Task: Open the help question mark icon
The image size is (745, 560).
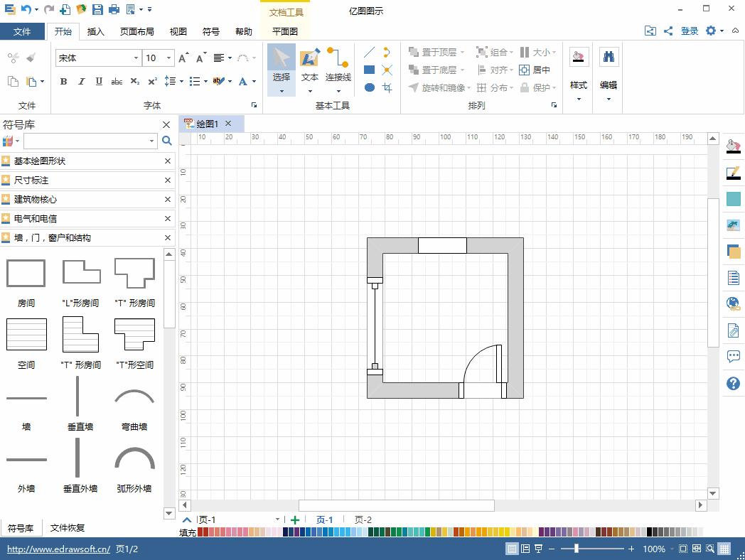Action: pyautogui.click(x=734, y=384)
